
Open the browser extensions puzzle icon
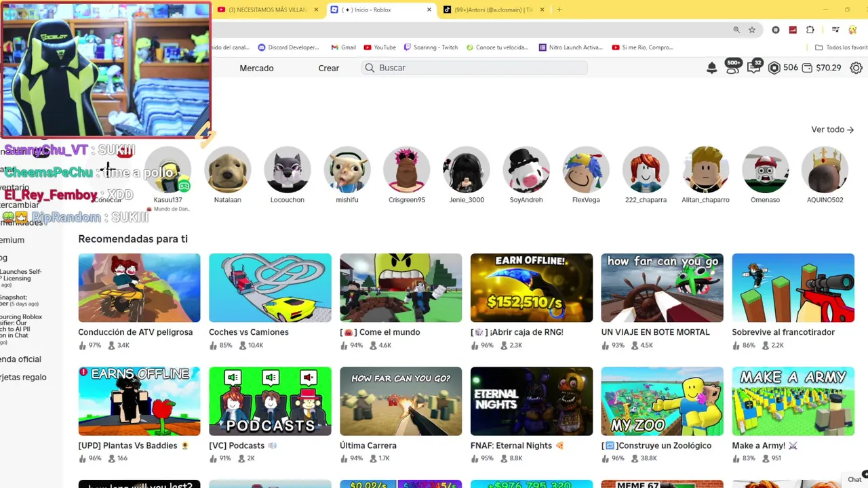tap(810, 30)
